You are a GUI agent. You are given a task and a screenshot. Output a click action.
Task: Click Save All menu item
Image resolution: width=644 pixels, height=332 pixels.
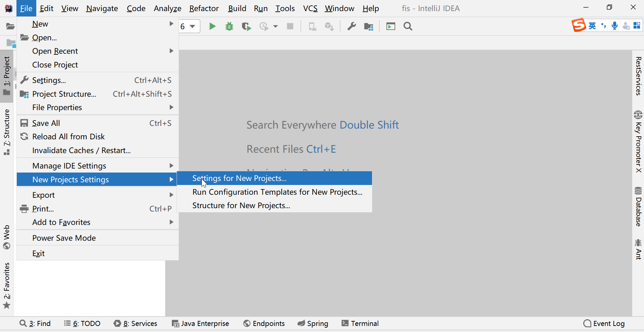point(97,123)
